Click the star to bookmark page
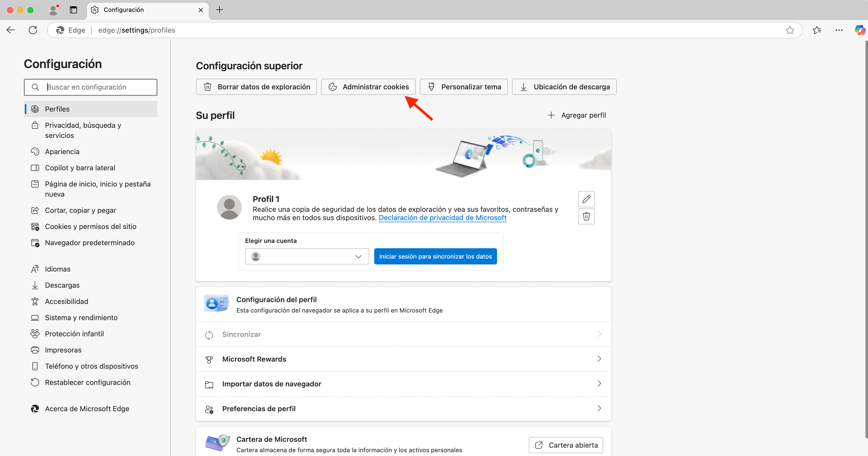868x456 pixels. coord(790,30)
